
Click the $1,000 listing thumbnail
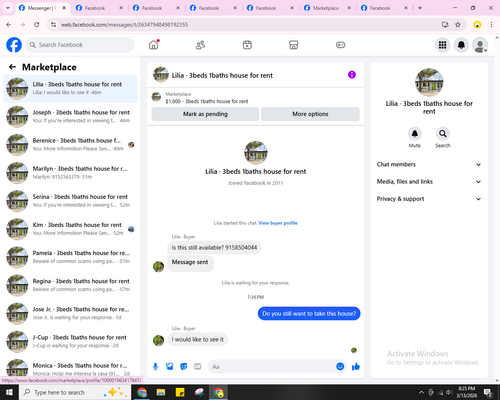pyautogui.click(x=156, y=97)
